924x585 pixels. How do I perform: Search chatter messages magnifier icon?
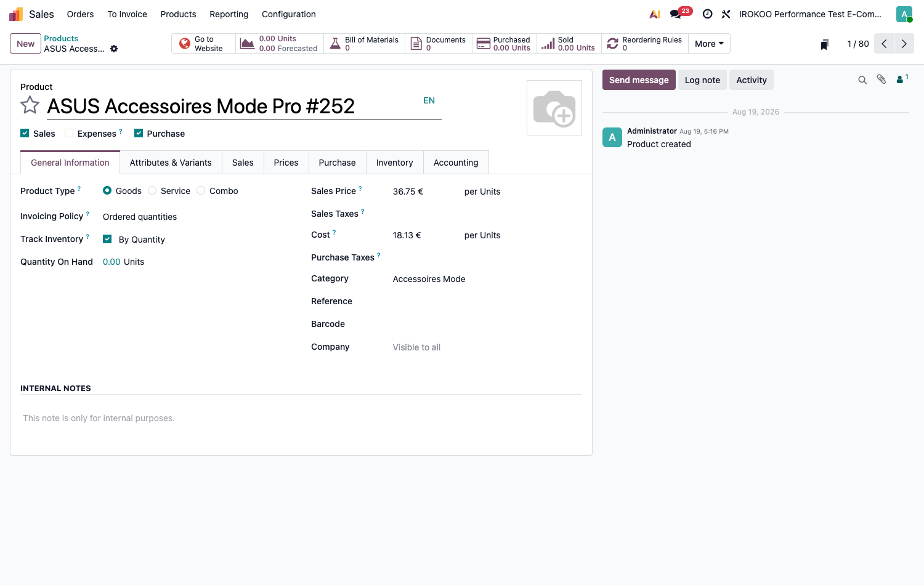862,80
